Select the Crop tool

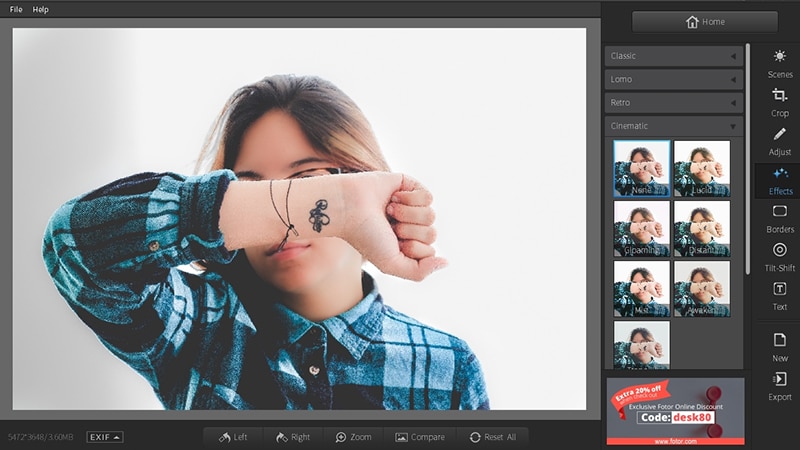point(779,101)
